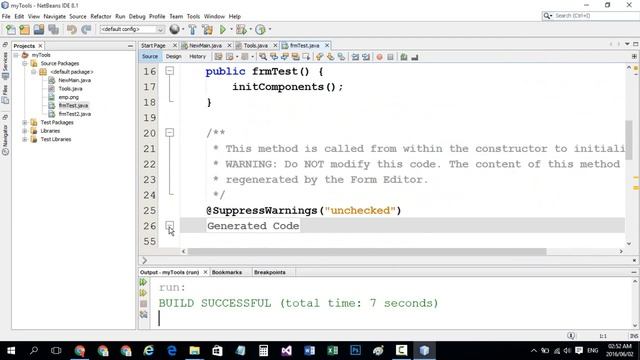Open the Calculator from the taskbar
Image resolution: width=640 pixels, height=360 pixels.
click(263, 351)
